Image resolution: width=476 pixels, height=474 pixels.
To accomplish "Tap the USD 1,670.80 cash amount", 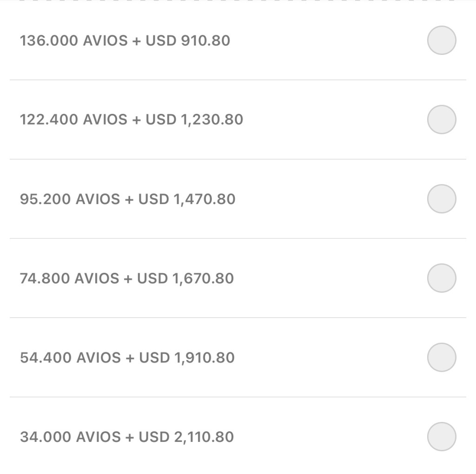I will coord(185,278).
